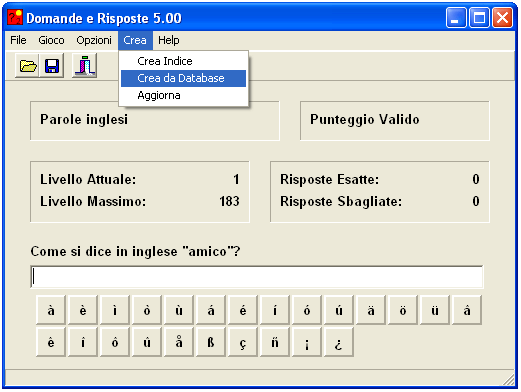Insert the à character
Image resolution: width=521 pixels, height=392 pixels.
pos(51,310)
